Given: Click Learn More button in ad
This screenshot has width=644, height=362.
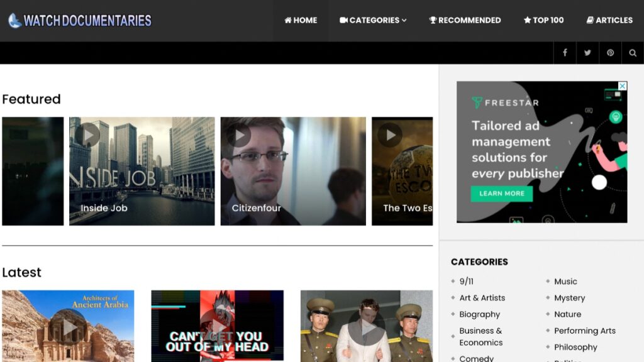Looking at the screenshot, I should pos(501,194).
